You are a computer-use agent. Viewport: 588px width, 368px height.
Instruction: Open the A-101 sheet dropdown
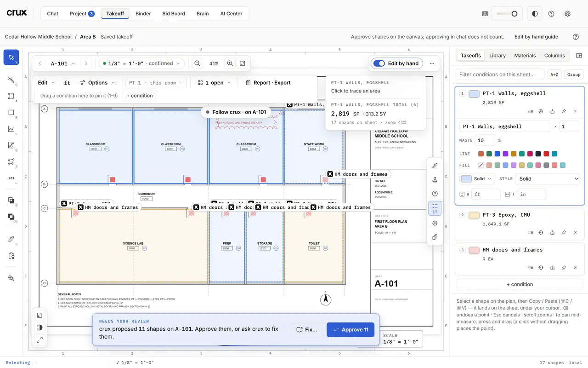coord(63,63)
